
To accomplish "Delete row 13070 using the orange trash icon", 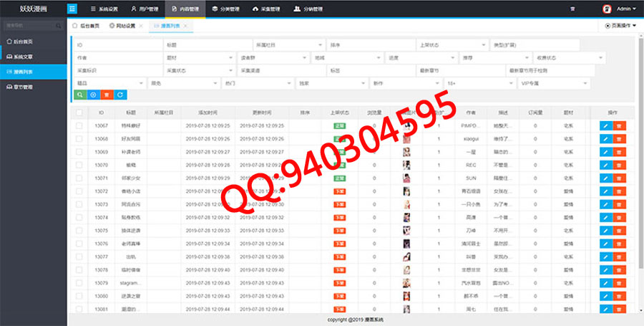I will click(620, 165).
